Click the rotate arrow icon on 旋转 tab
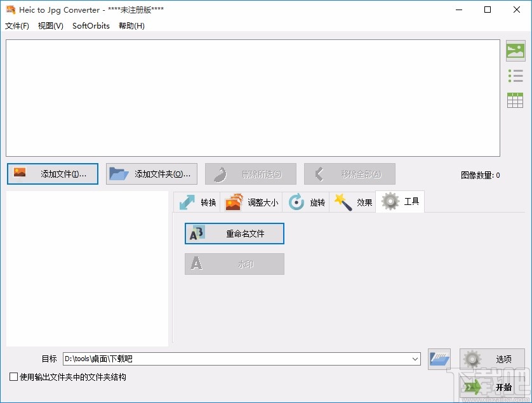This screenshot has width=532, height=403. [x=295, y=202]
